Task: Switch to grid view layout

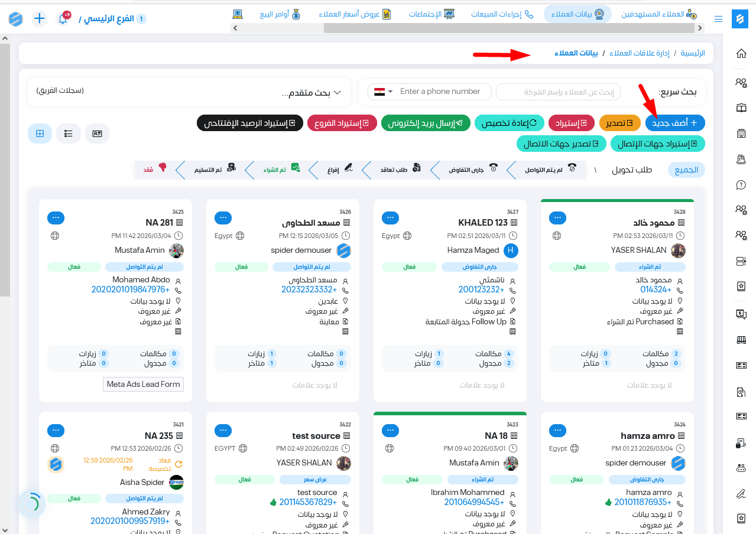Action: [x=40, y=134]
